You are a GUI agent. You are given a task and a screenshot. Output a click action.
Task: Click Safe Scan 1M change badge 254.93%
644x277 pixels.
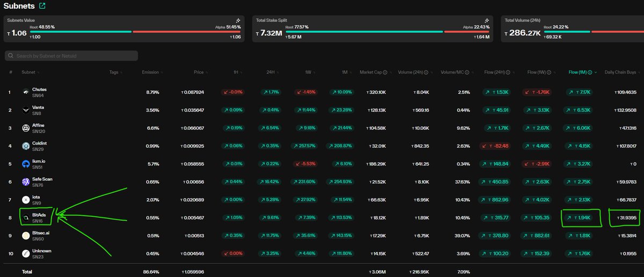pyautogui.click(x=341, y=181)
